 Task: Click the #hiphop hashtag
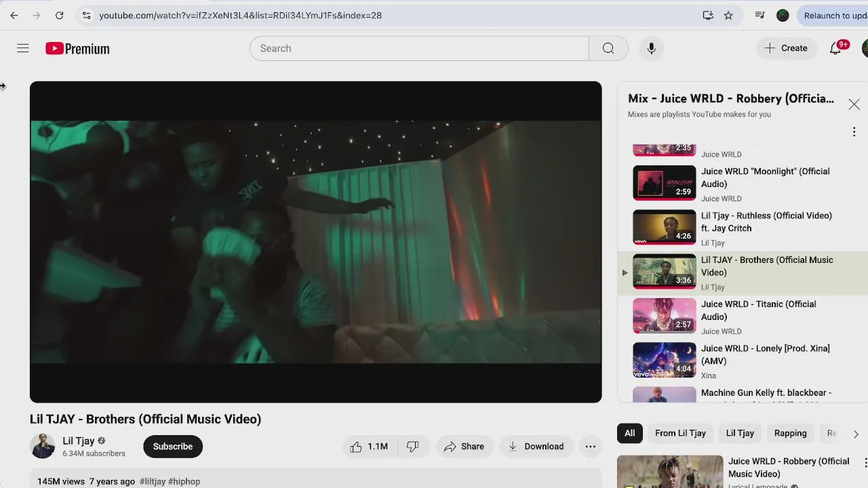184,481
